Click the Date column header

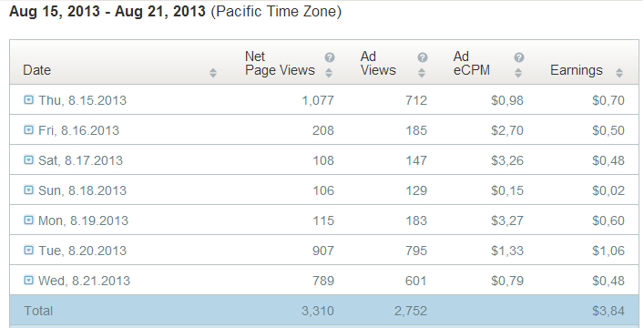tap(37, 70)
